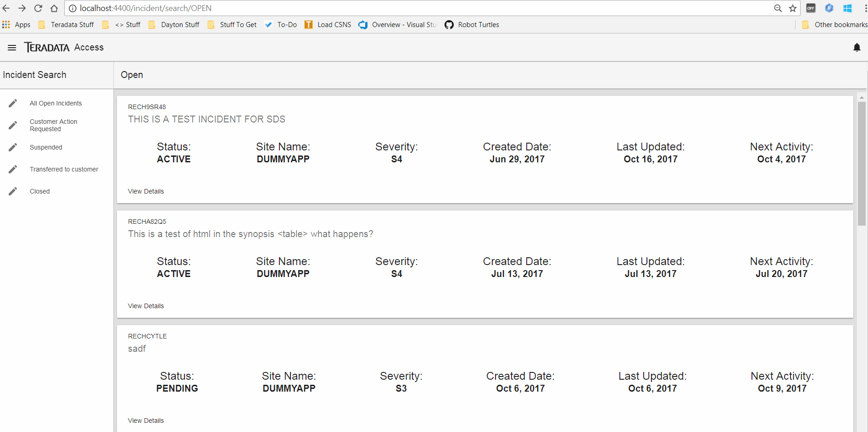Click the incident list vertical scrollbar thumb

pyautogui.click(x=862, y=164)
